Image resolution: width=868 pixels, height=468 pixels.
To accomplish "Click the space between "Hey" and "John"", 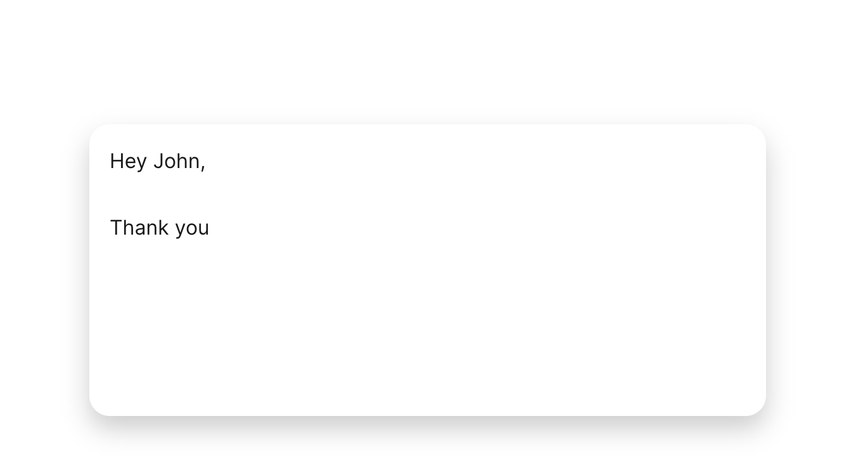I will [150, 161].
